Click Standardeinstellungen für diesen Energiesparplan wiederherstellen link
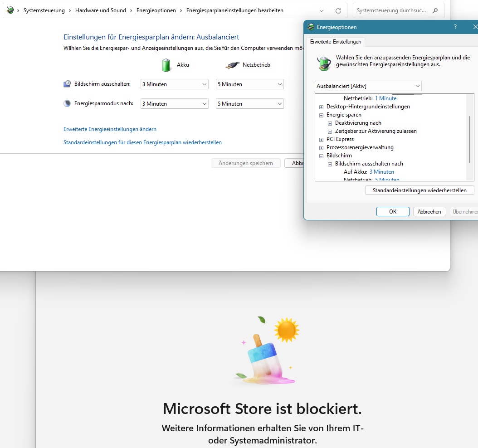Screen dimensions: 478x448 (x=142, y=142)
